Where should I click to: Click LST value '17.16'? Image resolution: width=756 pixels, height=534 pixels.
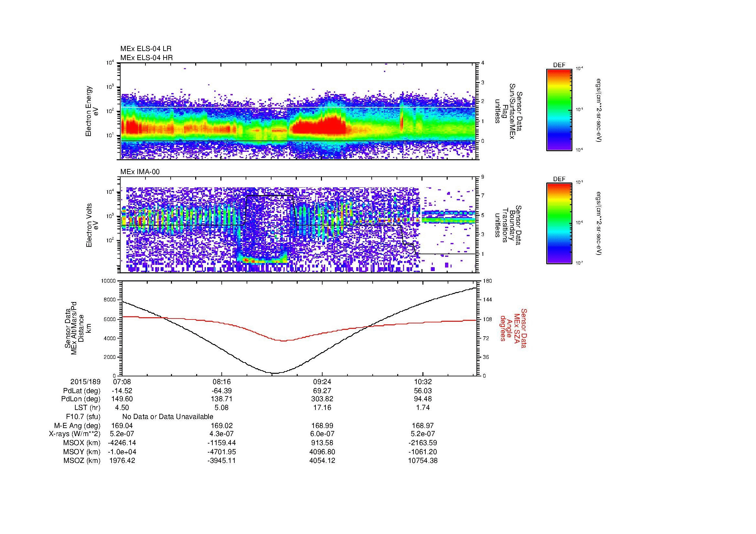pos(322,408)
